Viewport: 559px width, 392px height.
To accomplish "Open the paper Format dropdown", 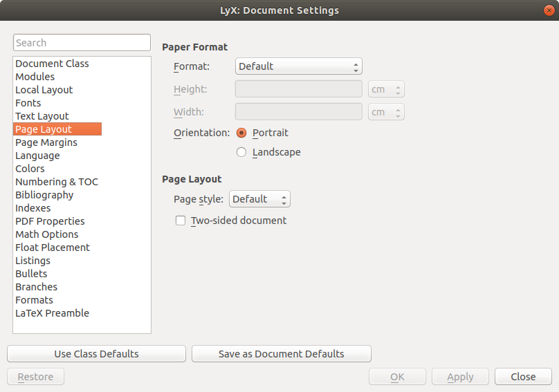I will pos(298,66).
